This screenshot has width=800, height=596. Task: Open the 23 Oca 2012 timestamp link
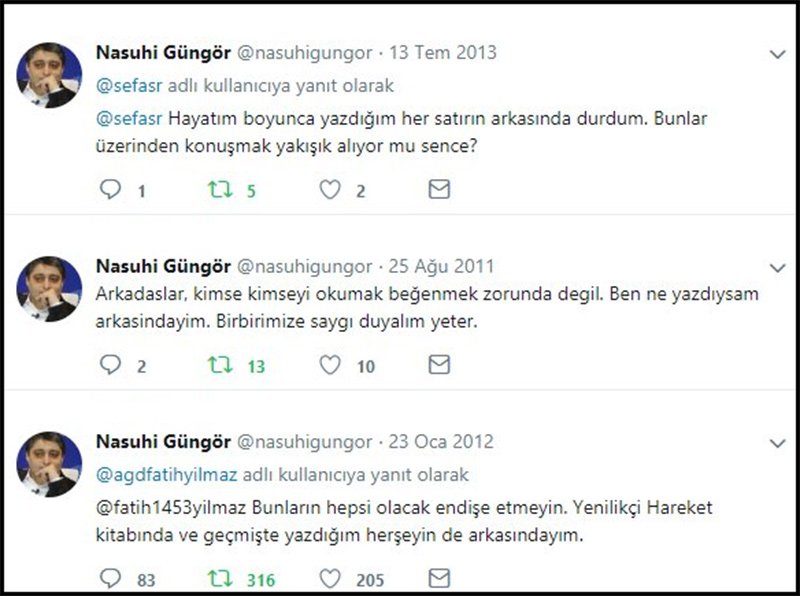point(441,441)
